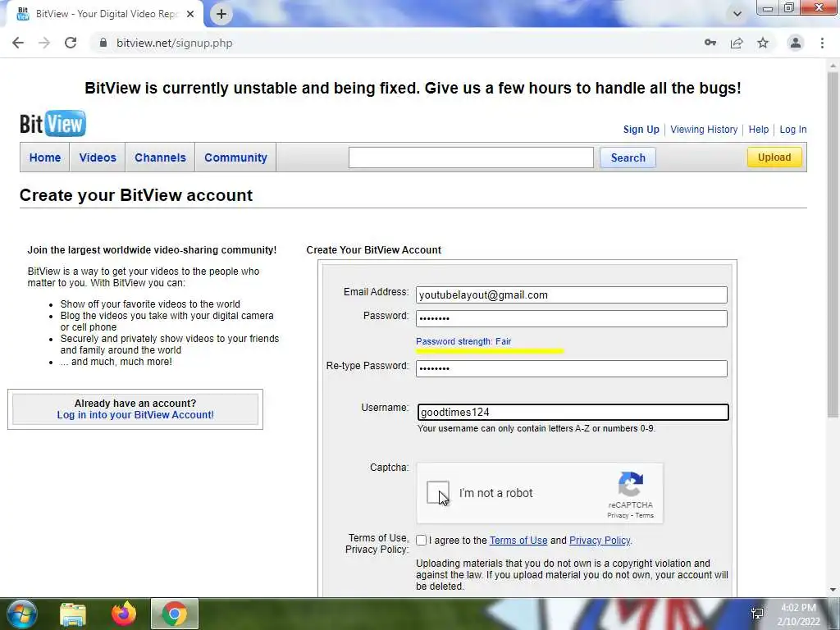Click the Email Address field

coord(572,294)
